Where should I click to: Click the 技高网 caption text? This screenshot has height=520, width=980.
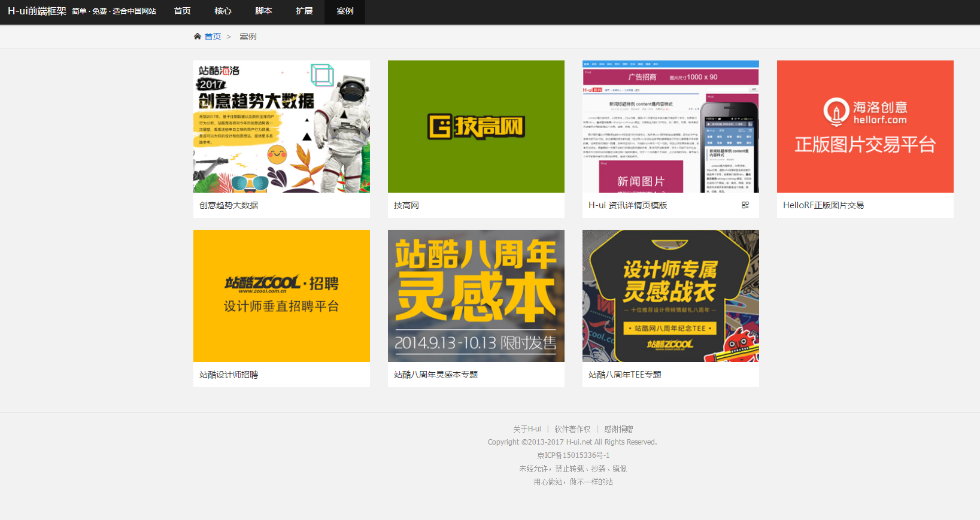click(x=406, y=205)
